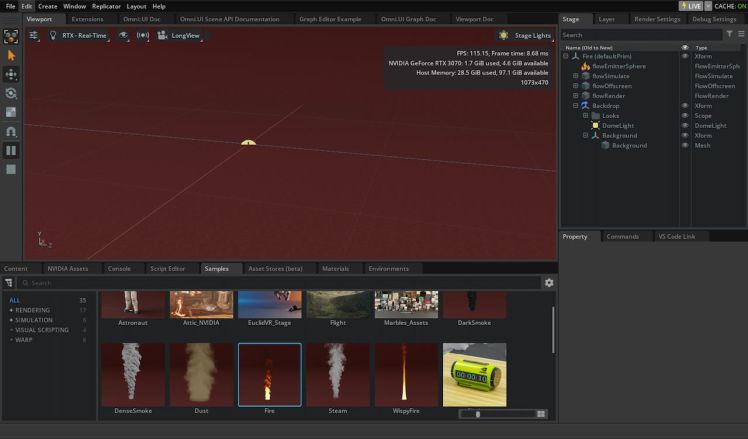Image resolution: width=748 pixels, height=439 pixels.
Task: Toggle visibility of the Looks scope
Action: (685, 115)
